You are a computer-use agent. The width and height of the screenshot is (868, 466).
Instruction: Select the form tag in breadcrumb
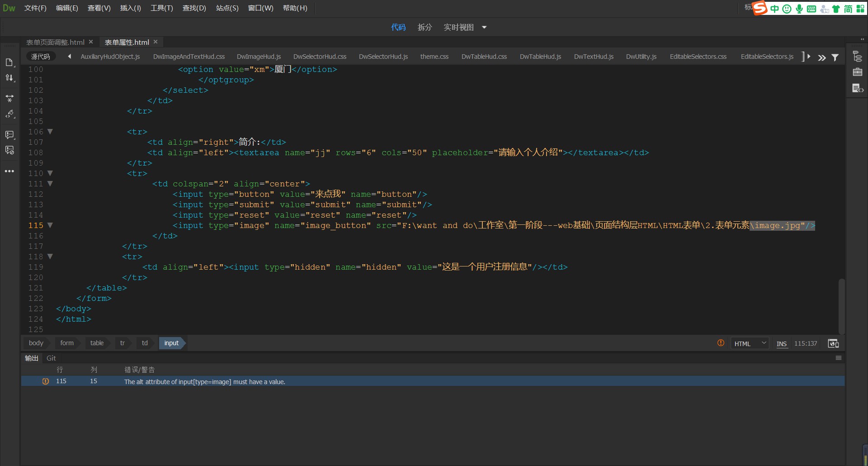(67, 343)
